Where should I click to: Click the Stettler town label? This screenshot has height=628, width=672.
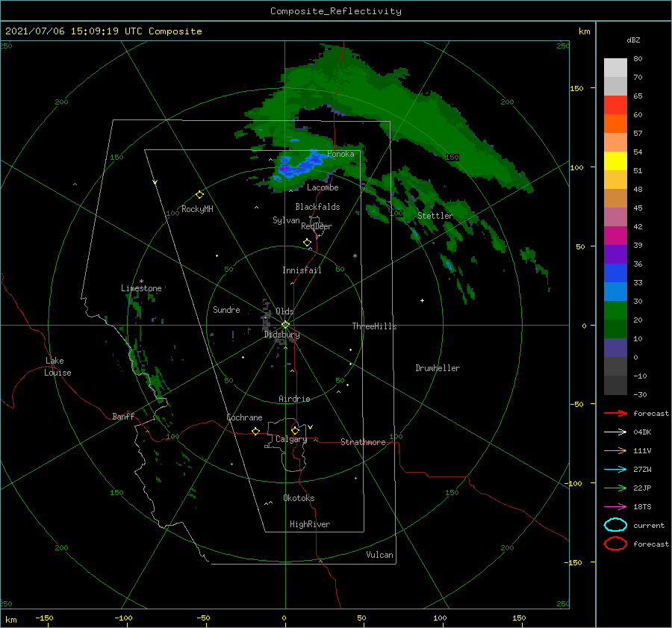435,216
